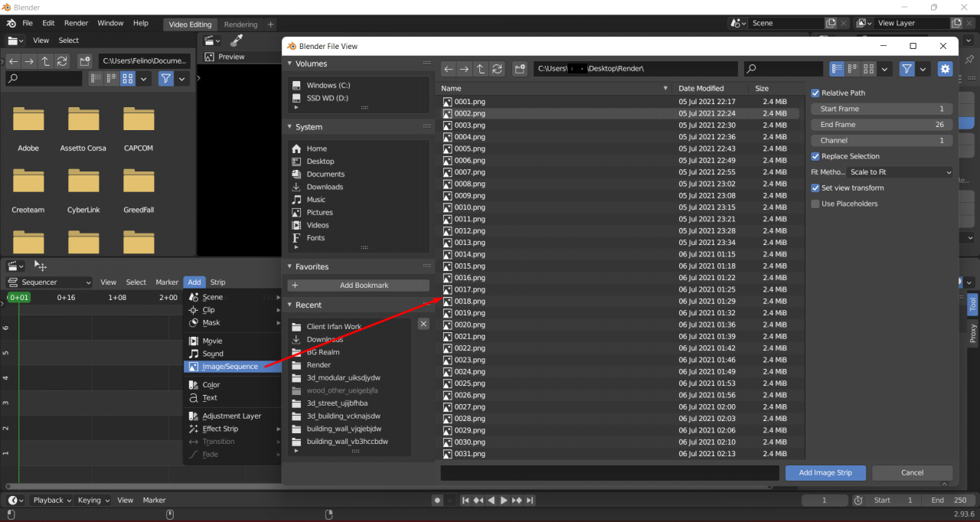
Task: Uncheck the Relative Path checkbox
Action: (x=815, y=93)
